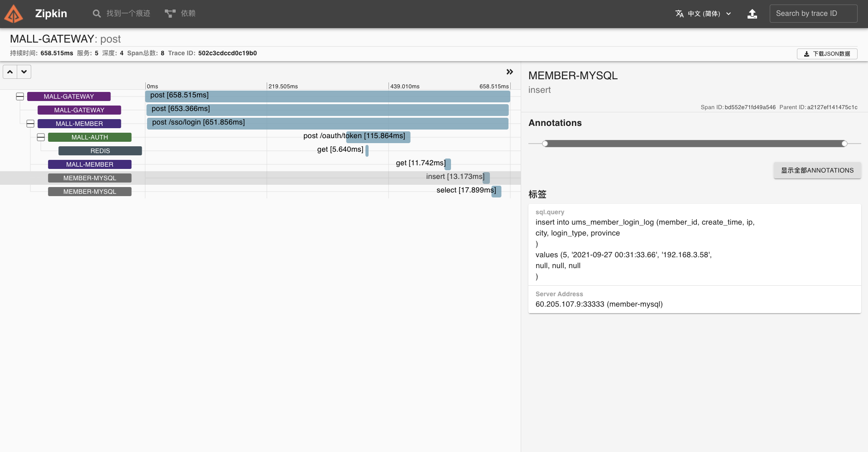Select the MALL-MEMBER get row label
This screenshot has height=452, width=868.
[x=90, y=164]
